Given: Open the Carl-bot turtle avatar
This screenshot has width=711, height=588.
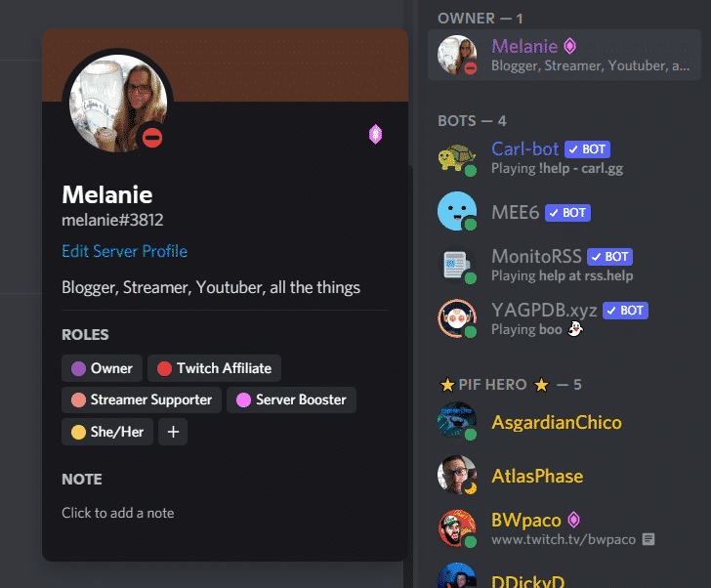Looking at the screenshot, I should click(x=457, y=158).
